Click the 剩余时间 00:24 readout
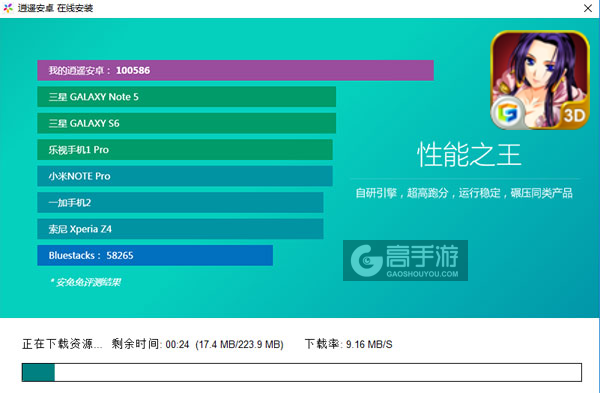Image resolution: width=600 pixels, height=393 pixels. pos(150,344)
